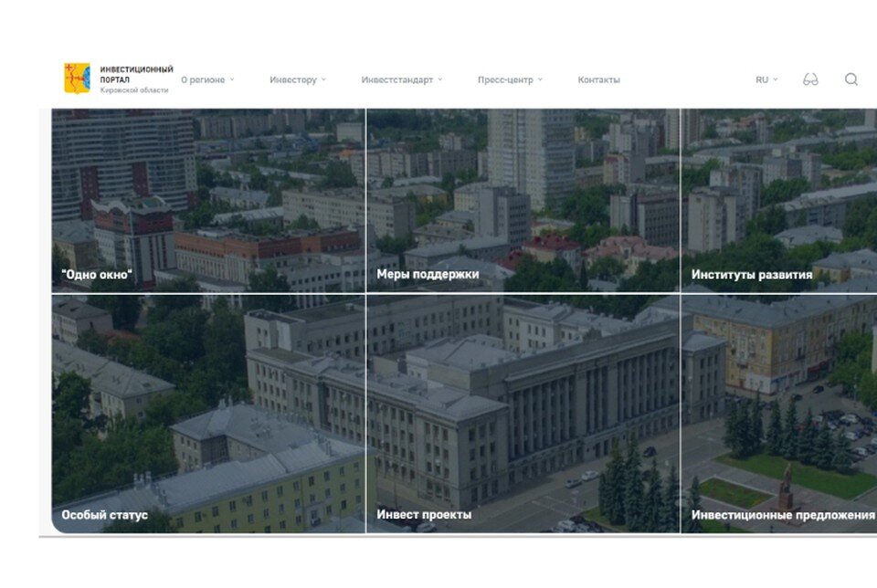Open the "Меры поддержки" tile
Screen dimensions: 877x588
coord(523,200)
